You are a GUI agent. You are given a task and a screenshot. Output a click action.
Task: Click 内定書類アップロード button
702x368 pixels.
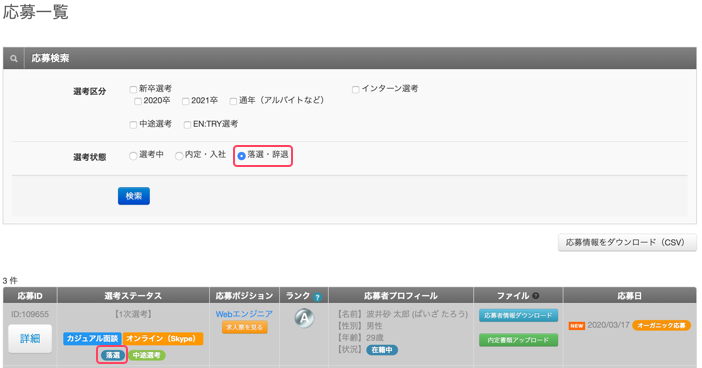518,340
